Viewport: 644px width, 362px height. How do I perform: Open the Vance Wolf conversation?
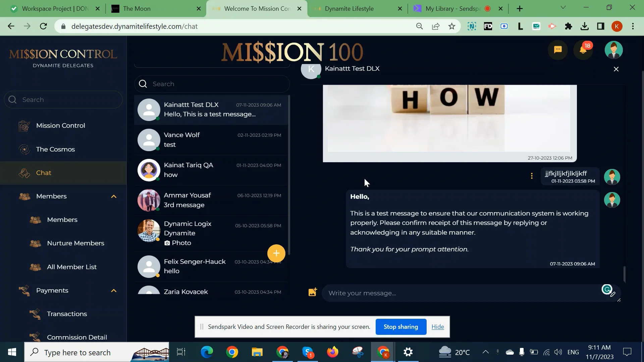click(211, 140)
